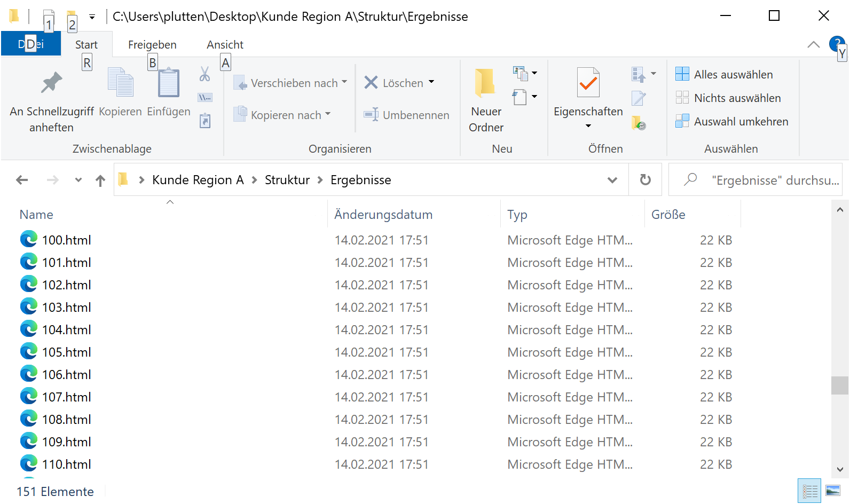Click Nichts auswählen
The height and width of the screenshot is (504, 850).
[x=728, y=98]
